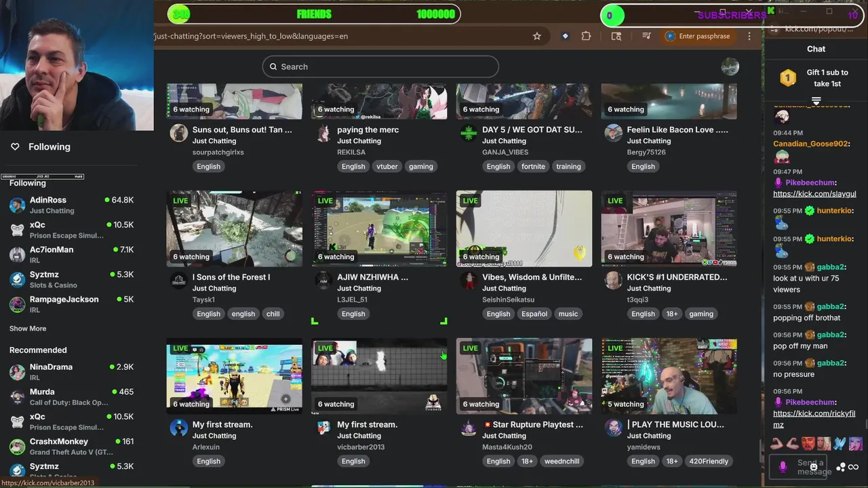Click NinaDrama avatar icon
868x488 pixels.
pos(18,371)
